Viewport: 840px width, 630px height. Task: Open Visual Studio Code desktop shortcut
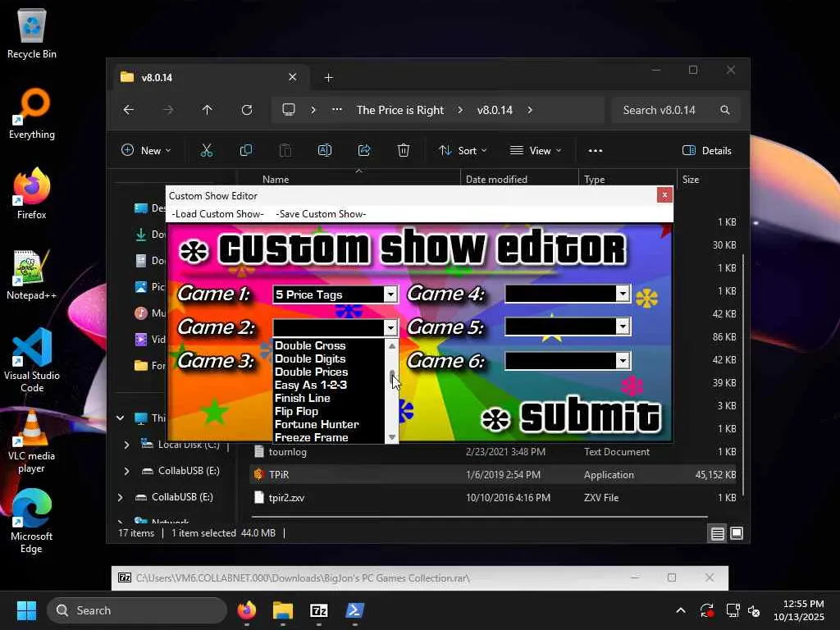(x=32, y=361)
